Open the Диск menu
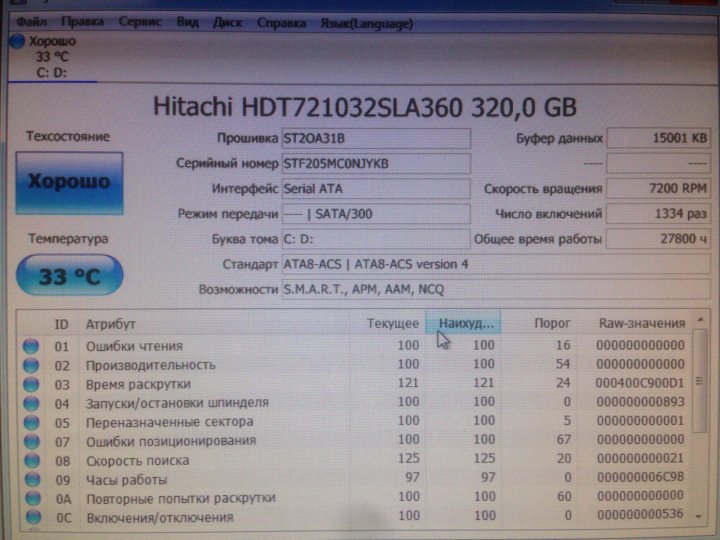 227,23
